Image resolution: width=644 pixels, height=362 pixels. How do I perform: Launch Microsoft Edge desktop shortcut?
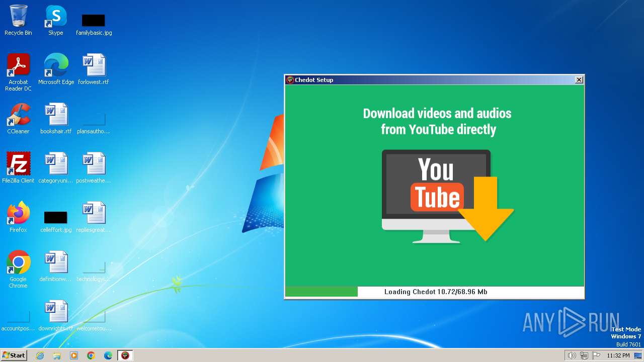tap(56, 69)
